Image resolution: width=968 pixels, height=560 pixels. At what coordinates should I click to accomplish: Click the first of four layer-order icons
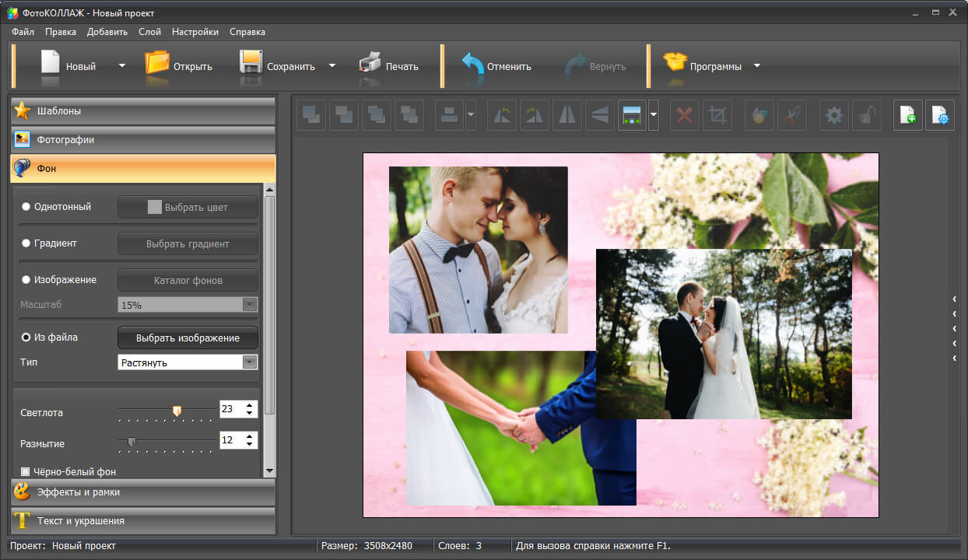[311, 115]
